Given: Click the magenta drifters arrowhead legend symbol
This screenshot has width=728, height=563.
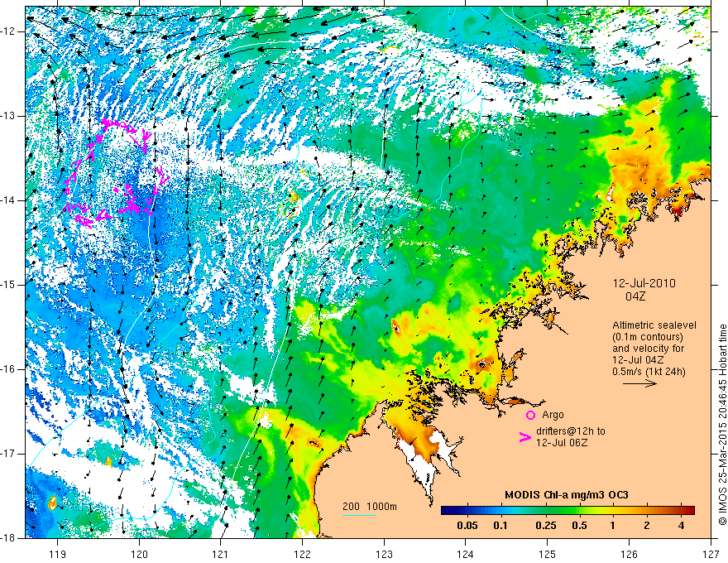Looking at the screenshot, I should coord(524,437).
